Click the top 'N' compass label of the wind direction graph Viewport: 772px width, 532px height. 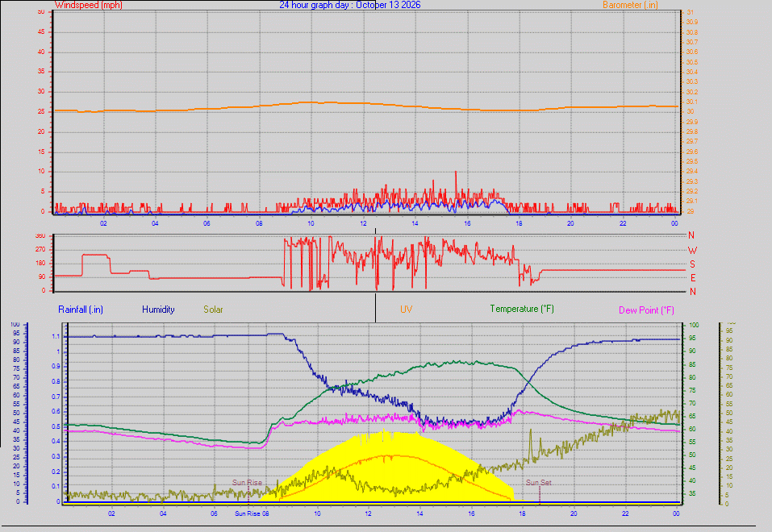(691, 235)
